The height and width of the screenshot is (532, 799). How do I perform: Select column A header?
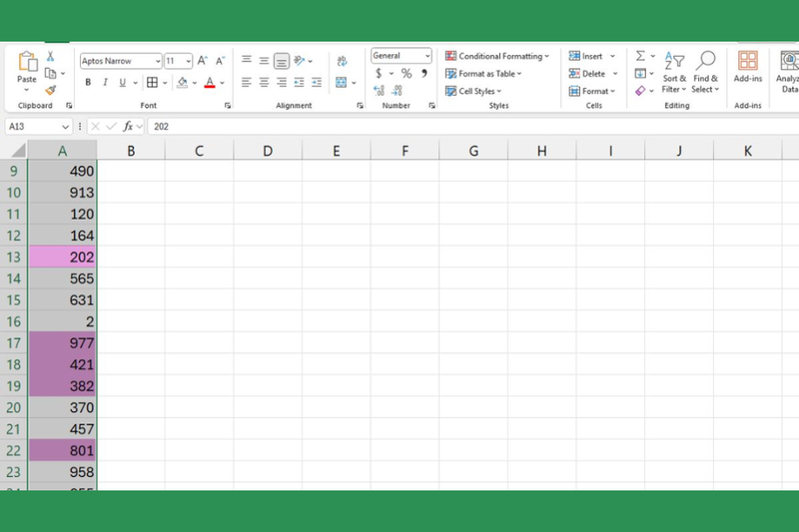click(x=62, y=151)
